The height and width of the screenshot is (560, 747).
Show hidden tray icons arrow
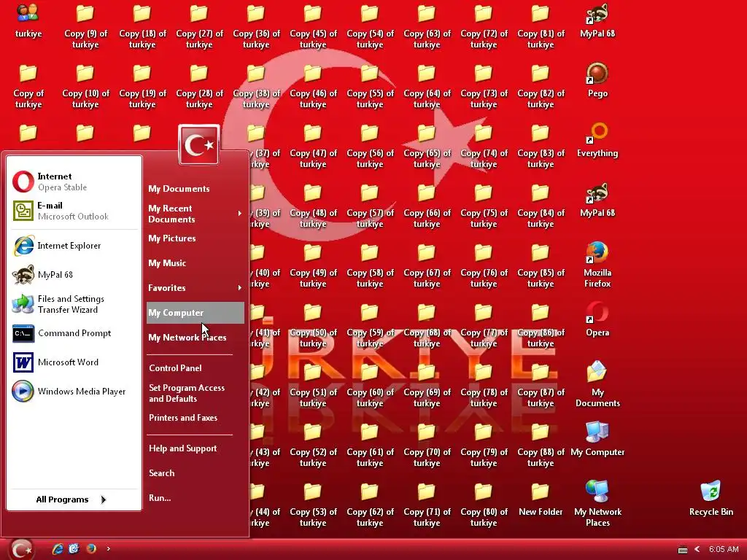click(x=697, y=550)
